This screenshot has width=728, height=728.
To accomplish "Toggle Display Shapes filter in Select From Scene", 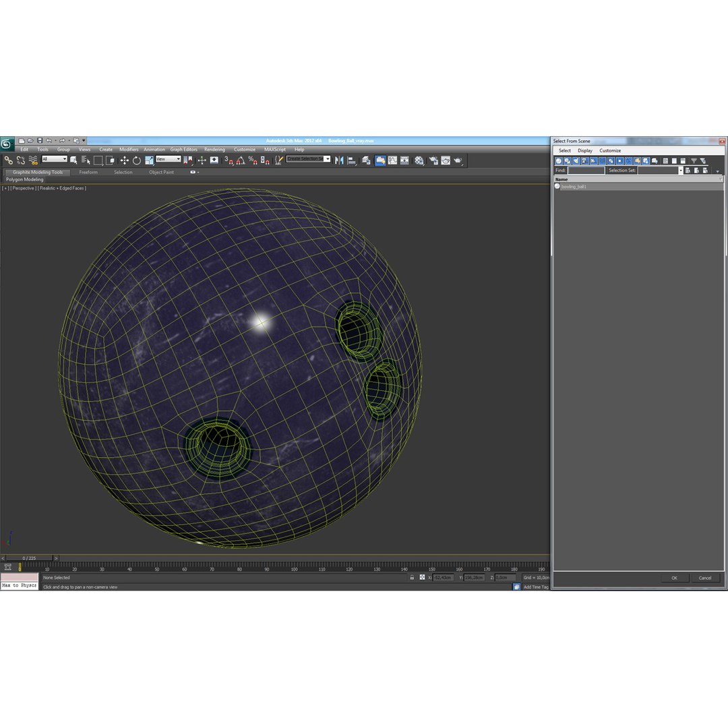I will [568, 160].
